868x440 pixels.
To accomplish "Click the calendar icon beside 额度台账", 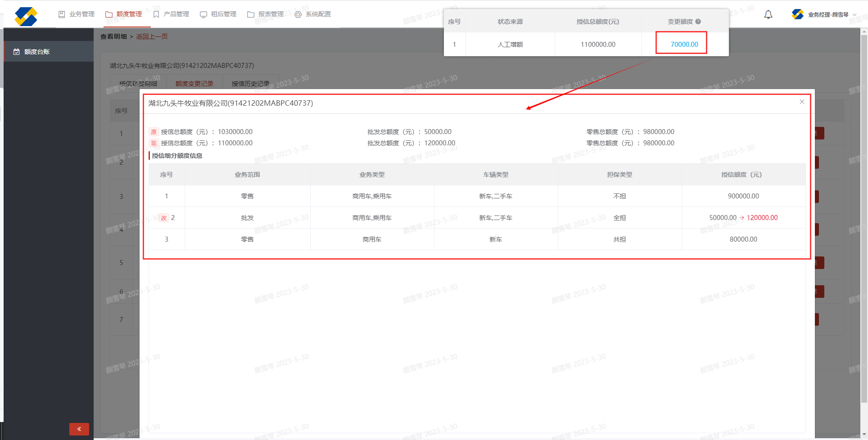I will point(17,52).
